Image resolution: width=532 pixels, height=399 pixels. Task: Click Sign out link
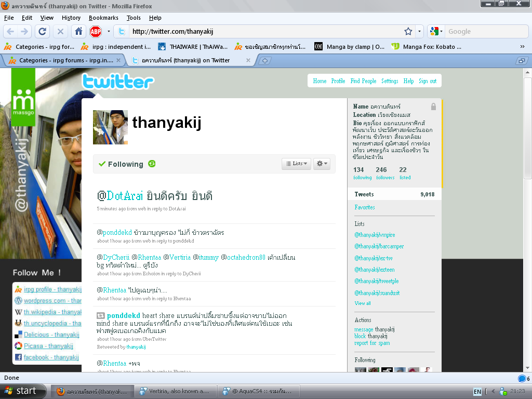point(428,81)
